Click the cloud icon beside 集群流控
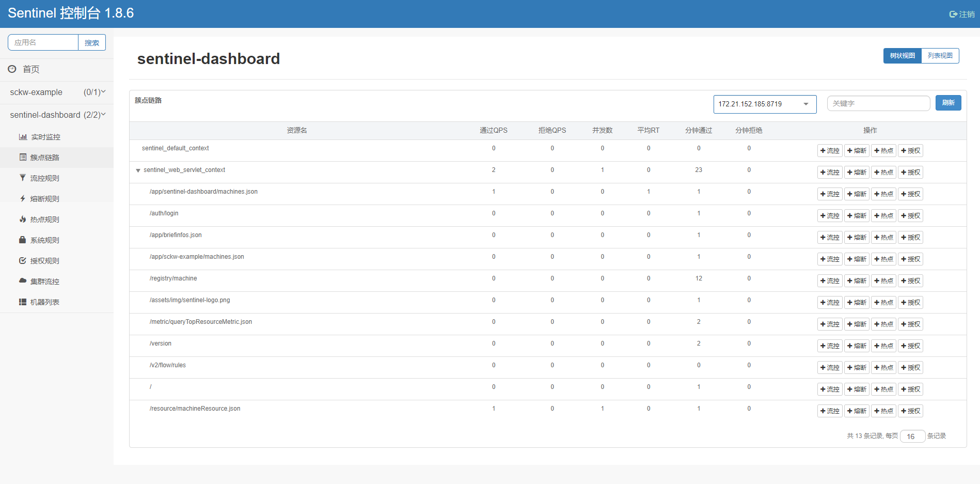This screenshot has height=484, width=980. pyautogui.click(x=23, y=280)
